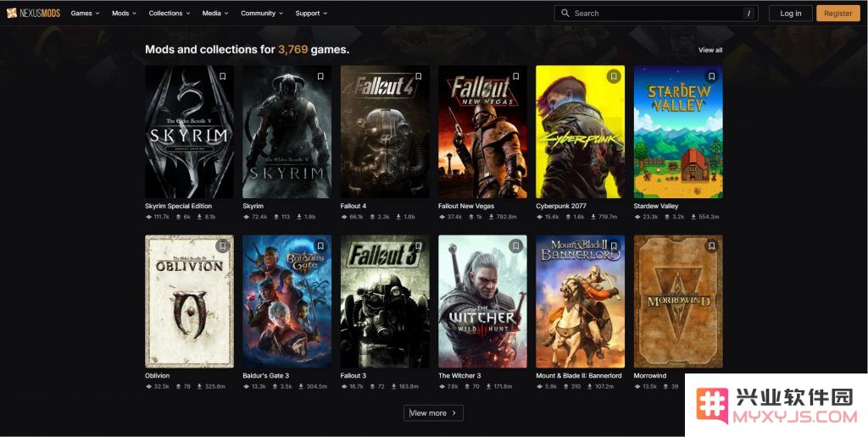This screenshot has height=437, width=868.
Task: Open The Witcher 3 cover art
Action: coord(482,301)
